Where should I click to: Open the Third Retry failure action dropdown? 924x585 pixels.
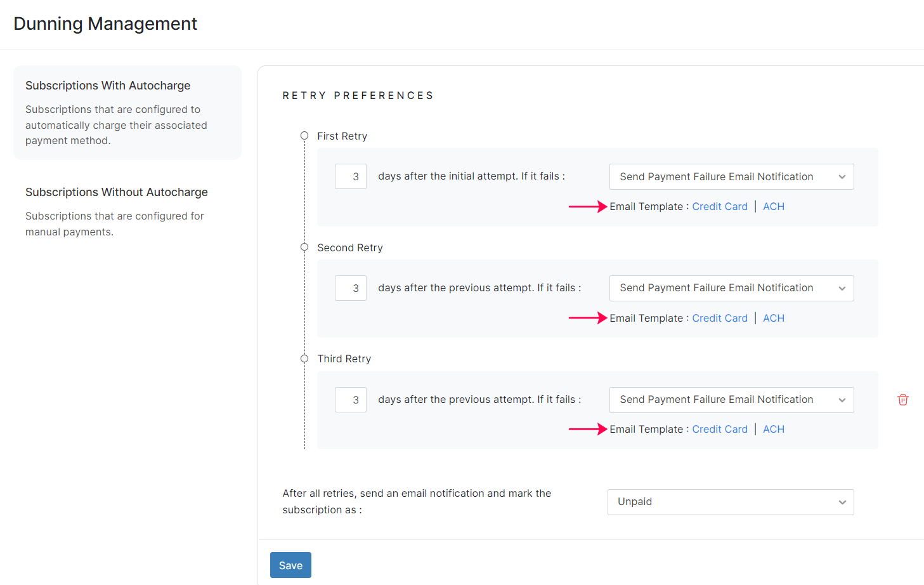(731, 400)
